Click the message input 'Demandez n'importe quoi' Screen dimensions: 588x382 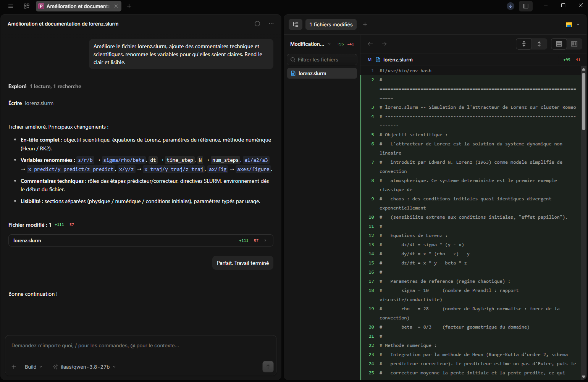pos(141,346)
